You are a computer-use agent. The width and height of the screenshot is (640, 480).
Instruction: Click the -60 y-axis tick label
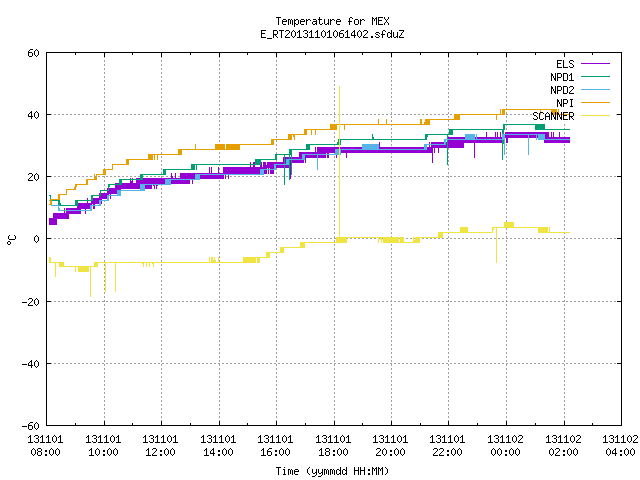31,426
